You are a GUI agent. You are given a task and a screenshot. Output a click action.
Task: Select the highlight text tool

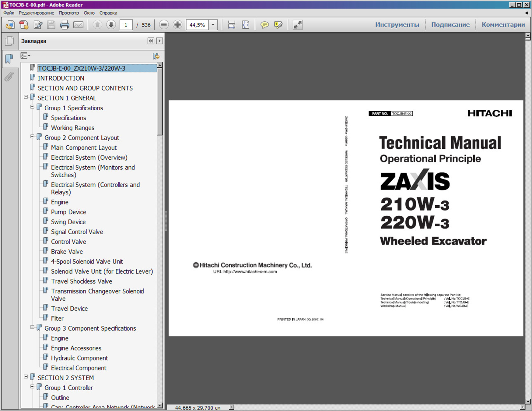pyautogui.click(x=278, y=25)
